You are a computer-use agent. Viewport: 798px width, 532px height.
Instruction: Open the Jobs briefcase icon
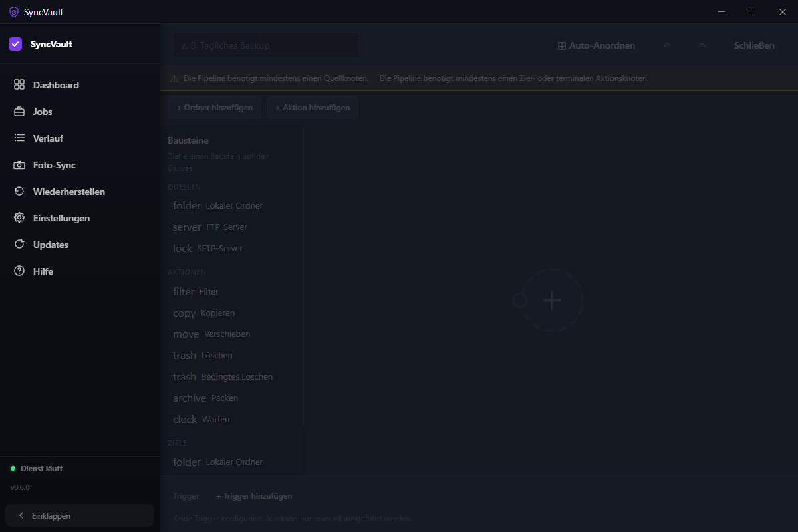pyautogui.click(x=19, y=112)
